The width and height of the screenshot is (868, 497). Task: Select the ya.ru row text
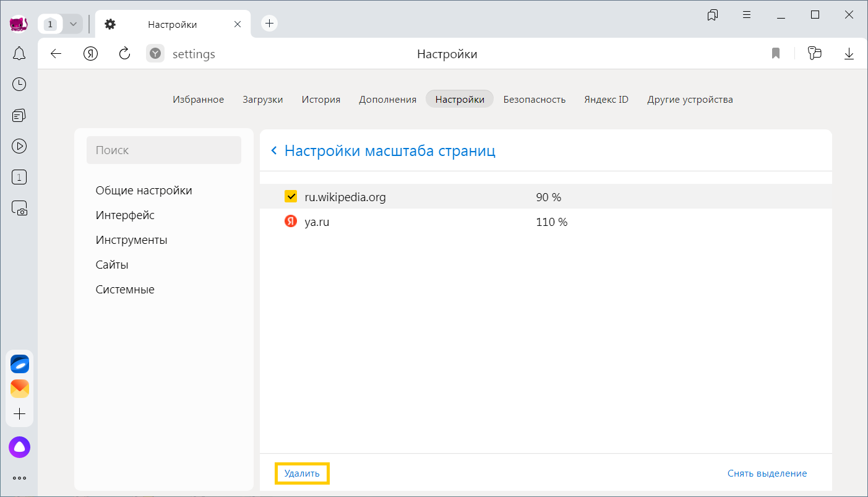coord(317,222)
